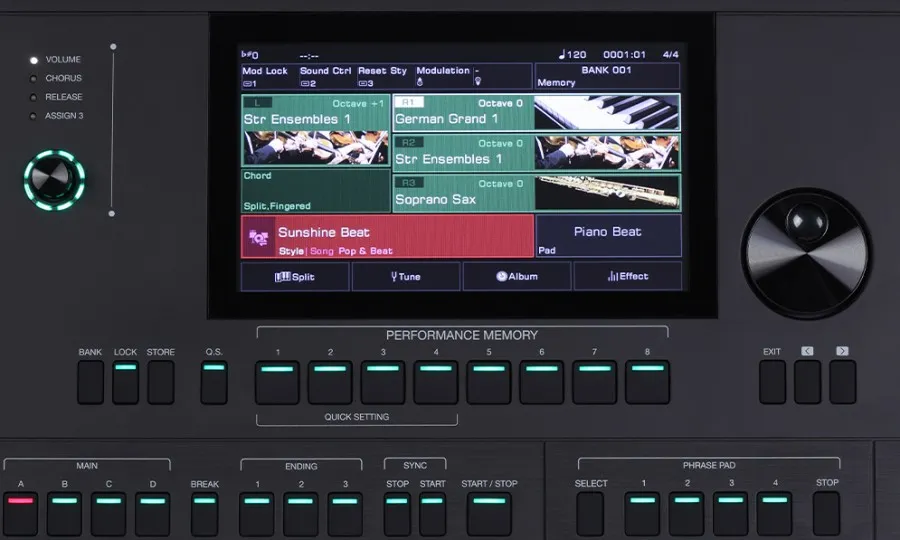This screenshot has width=900, height=540.
Task: Tap the 0001:01 measure counter
Action: (x=624, y=55)
